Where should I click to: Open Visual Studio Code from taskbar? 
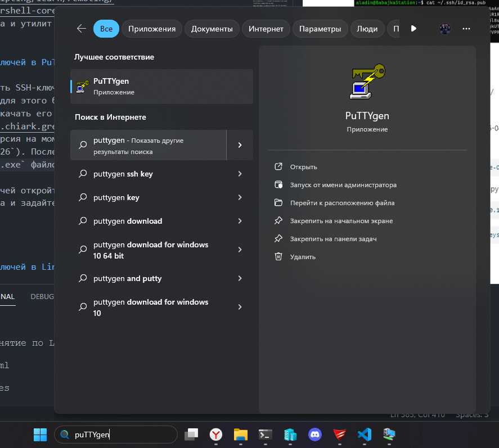tap(364, 434)
